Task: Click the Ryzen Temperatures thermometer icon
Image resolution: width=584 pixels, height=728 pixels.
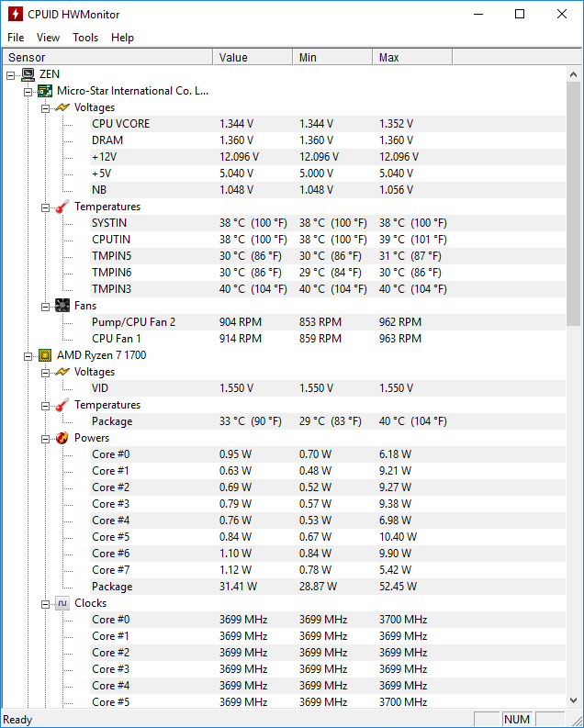Action: (62, 405)
